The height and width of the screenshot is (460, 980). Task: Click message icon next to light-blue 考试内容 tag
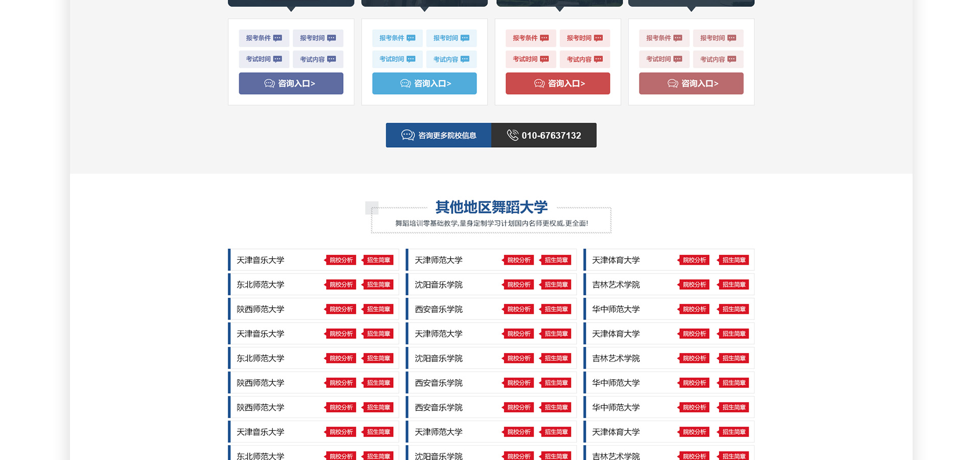click(x=465, y=59)
